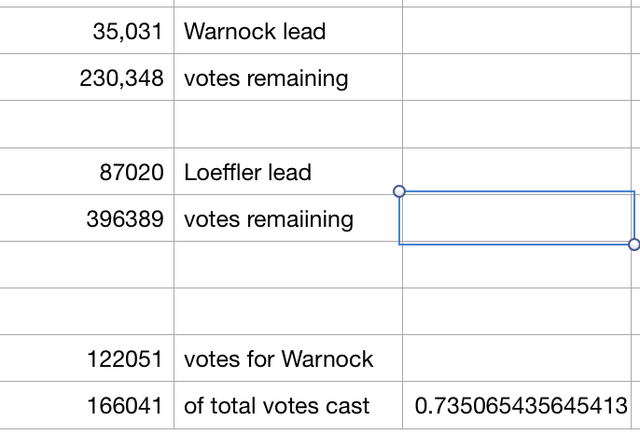Select the cell containing 35,031

pos(87,31)
